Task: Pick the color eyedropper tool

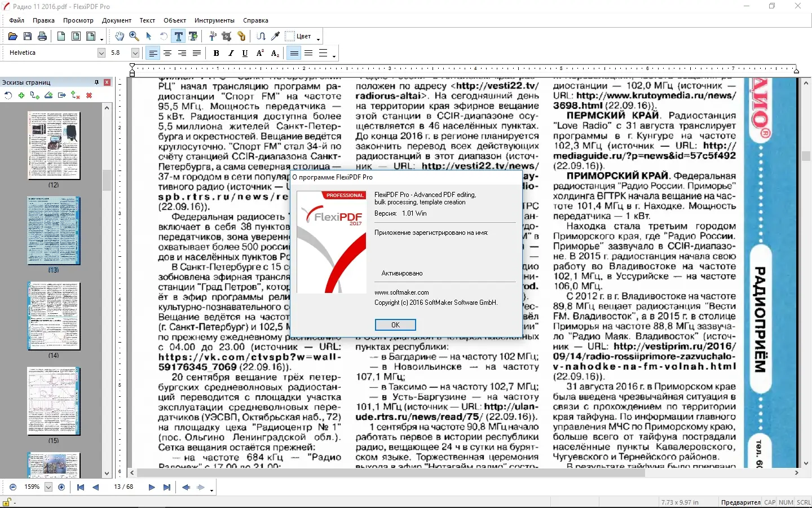Action: tap(275, 36)
